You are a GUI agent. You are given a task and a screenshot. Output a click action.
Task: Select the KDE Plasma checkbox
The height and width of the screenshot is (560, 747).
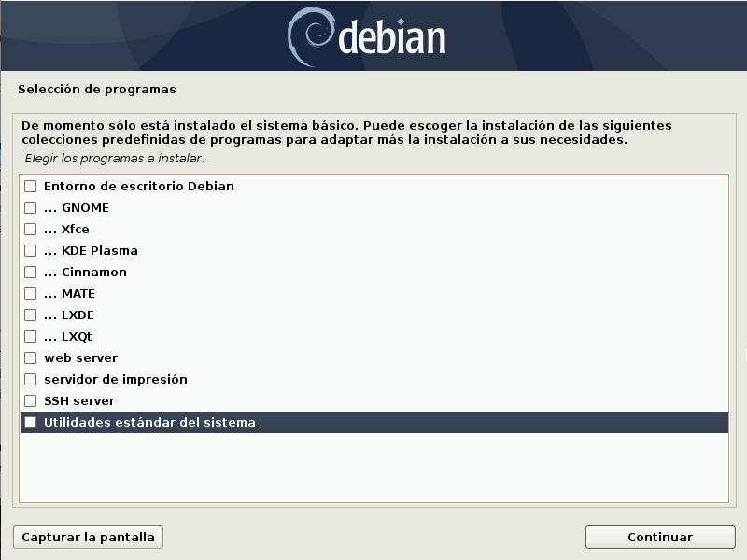[31, 250]
